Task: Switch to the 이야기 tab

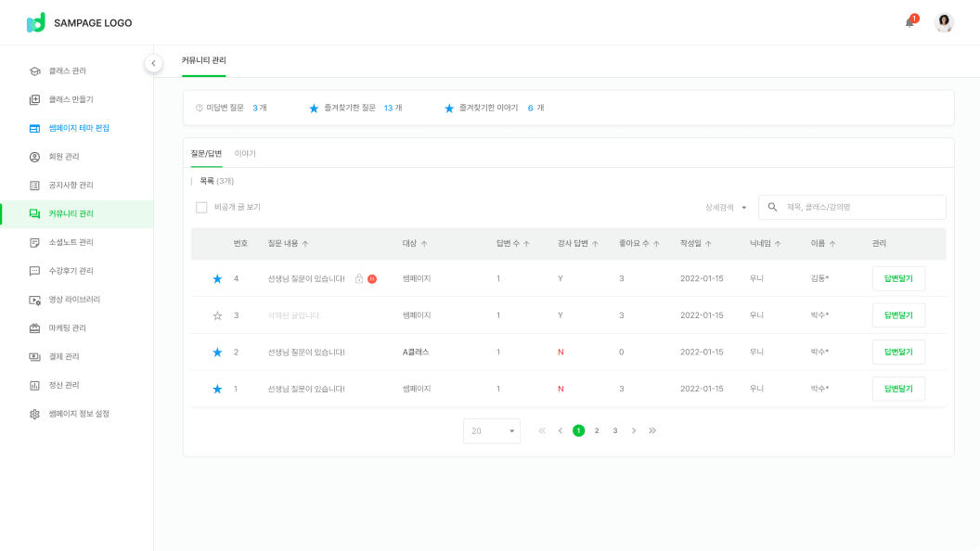Action: 245,153
